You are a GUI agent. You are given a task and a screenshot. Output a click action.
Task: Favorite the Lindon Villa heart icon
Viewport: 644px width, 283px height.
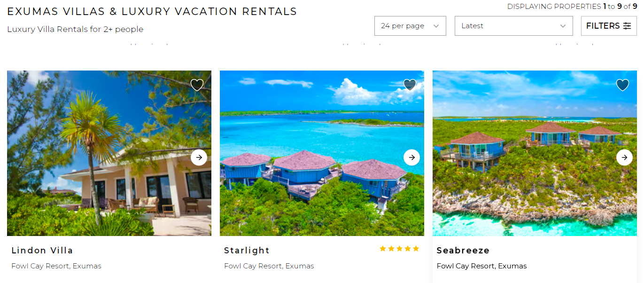(x=197, y=85)
